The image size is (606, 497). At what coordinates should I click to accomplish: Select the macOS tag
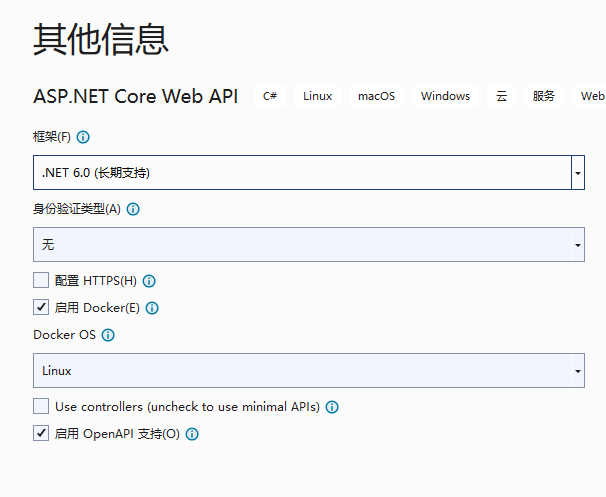[376, 96]
